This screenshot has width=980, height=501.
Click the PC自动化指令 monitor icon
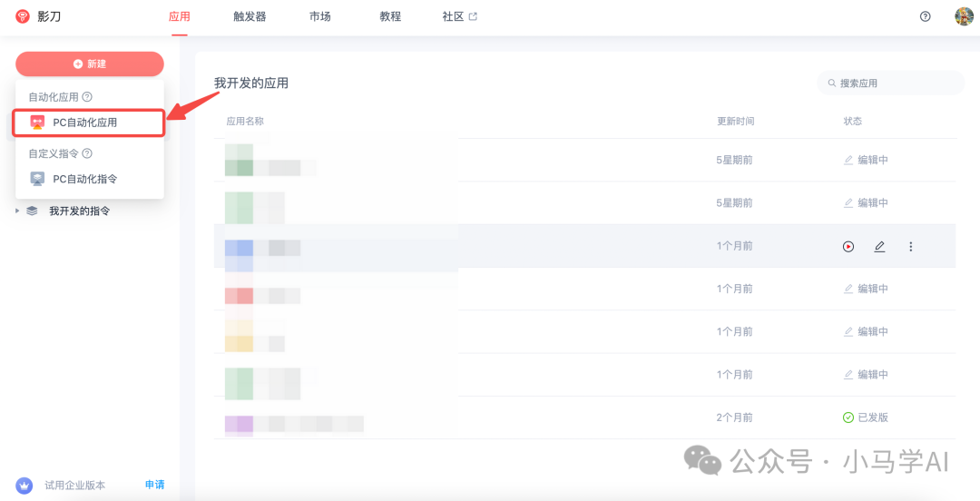click(x=37, y=179)
